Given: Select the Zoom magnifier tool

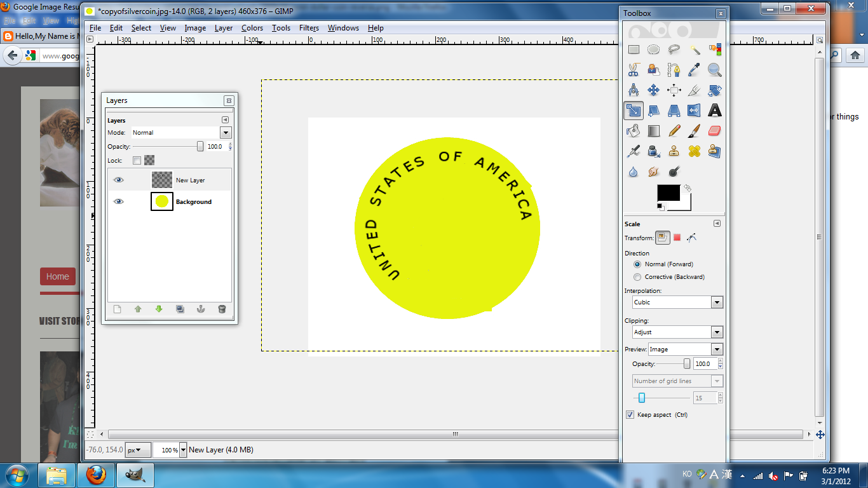Looking at the screenshot, I should (x=715, y=70).
